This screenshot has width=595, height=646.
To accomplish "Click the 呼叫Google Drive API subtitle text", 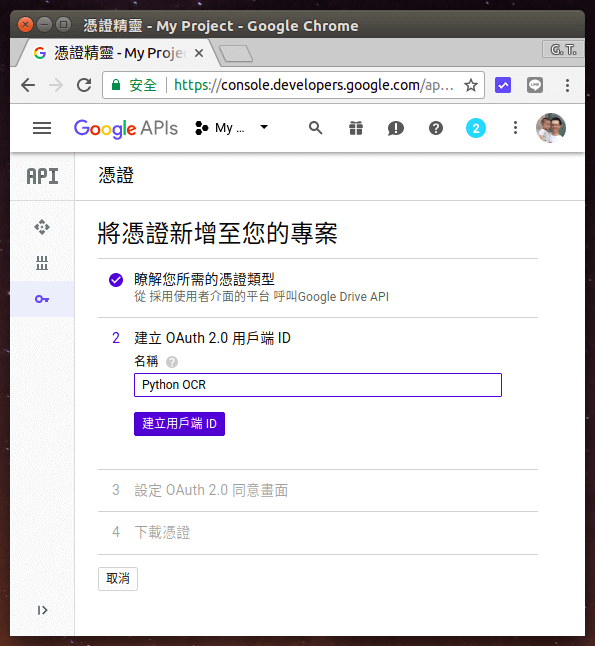I will 331,297.
